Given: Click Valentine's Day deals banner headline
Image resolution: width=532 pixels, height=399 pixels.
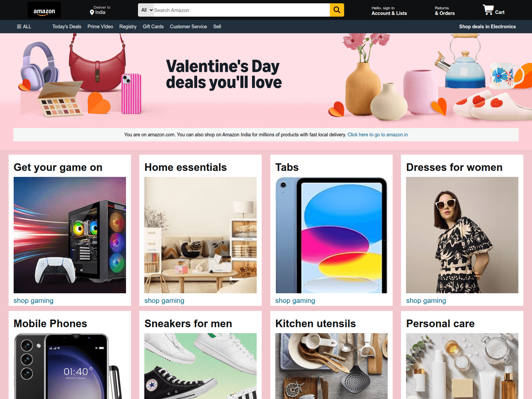Looking at the screenshot, I should pyautogui.click(x=224, y=74).
